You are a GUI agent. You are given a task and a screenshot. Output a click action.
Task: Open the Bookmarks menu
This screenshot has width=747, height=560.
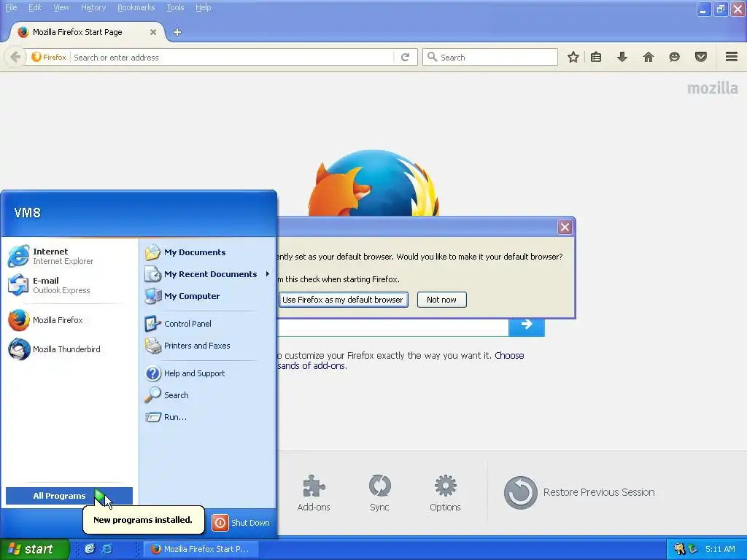click(x=136, y=7)
